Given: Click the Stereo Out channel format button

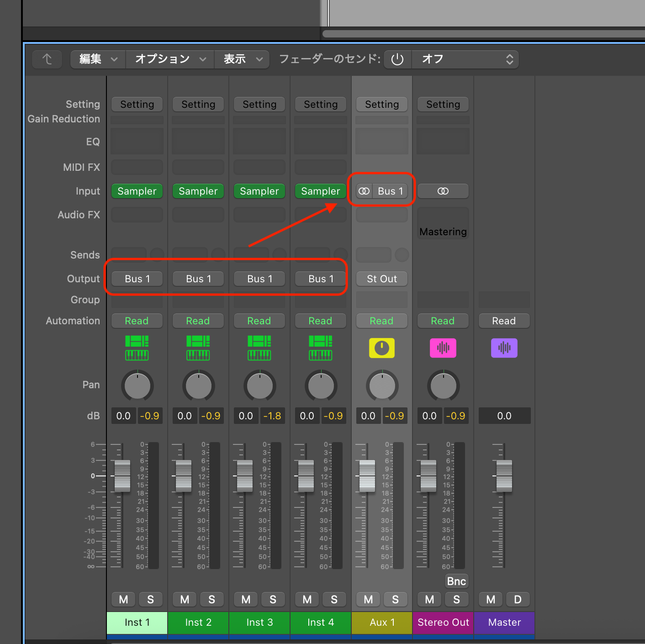Looking at the screenshot, I should 443,191.
